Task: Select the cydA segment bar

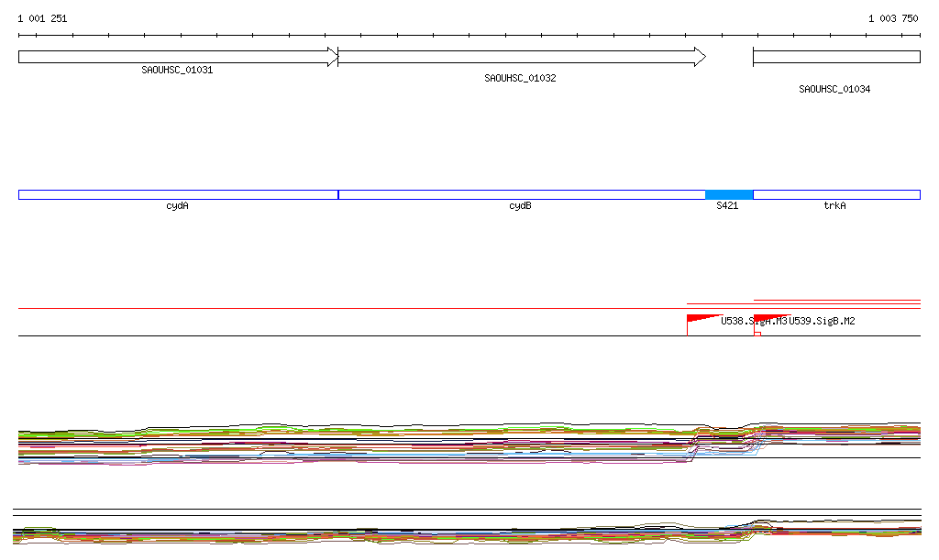Action: pyautogui.click(x=178, y=194)
